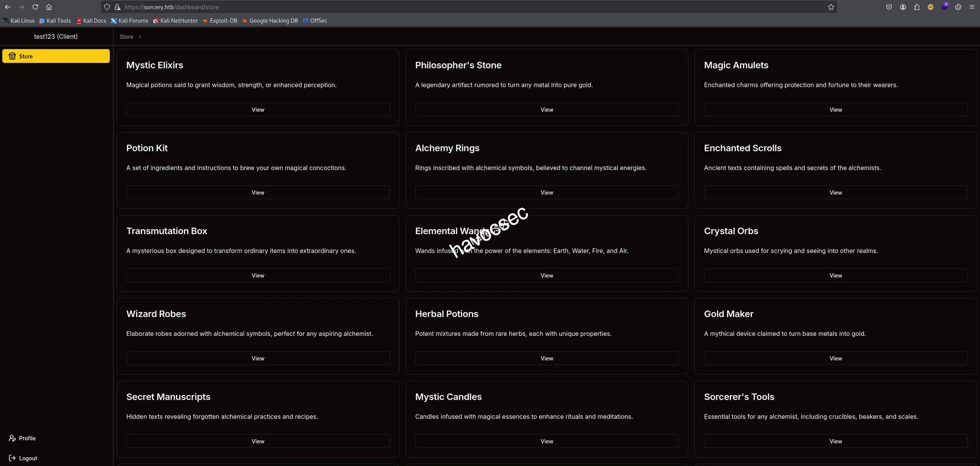Open the extensions puzzle-piece icon

pos(916,7)
